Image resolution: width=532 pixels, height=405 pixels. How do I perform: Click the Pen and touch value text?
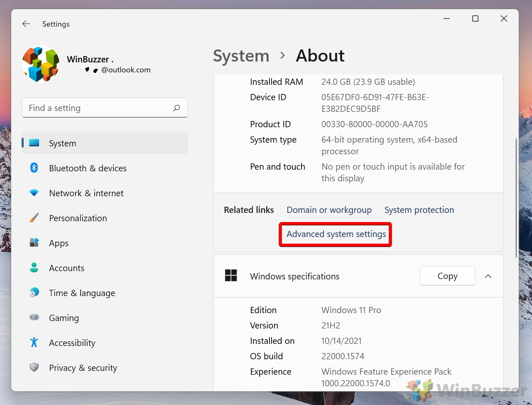tap(393, 173)
